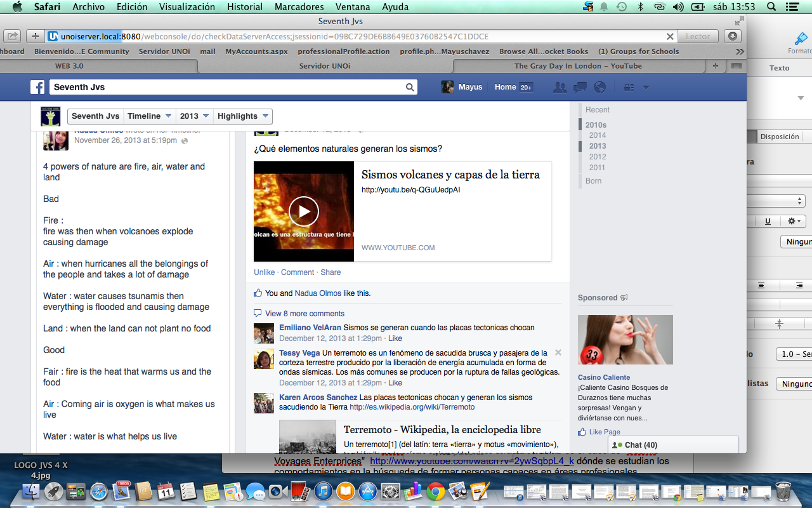This screenshot has height=508, width=812.
Task: Open Spotlight search in menu bar
Action: (x=772, y=7)
